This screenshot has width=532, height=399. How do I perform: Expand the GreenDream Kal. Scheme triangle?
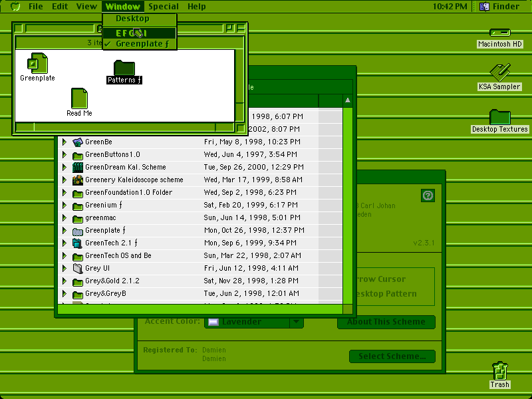click(x=64, y=168)
